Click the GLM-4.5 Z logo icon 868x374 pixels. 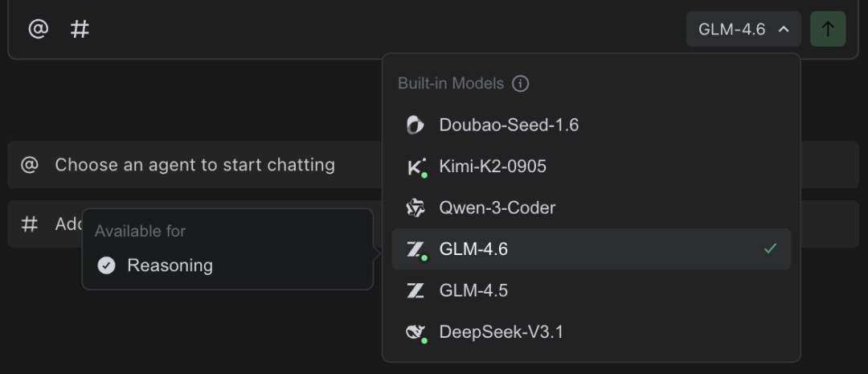(x=415, y=290)
